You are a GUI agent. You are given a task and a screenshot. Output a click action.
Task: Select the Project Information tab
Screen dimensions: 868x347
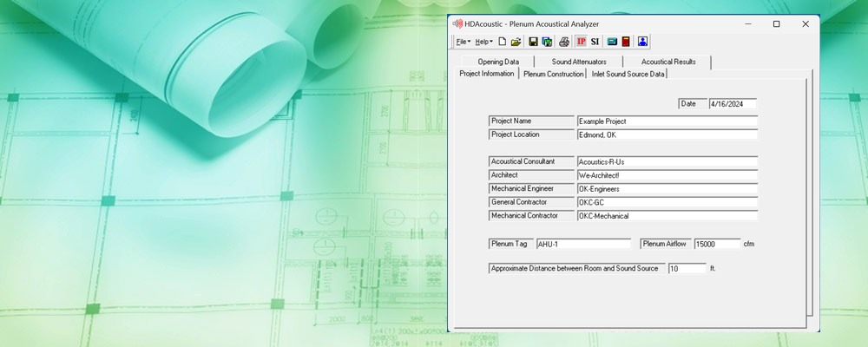click(487, 74)
